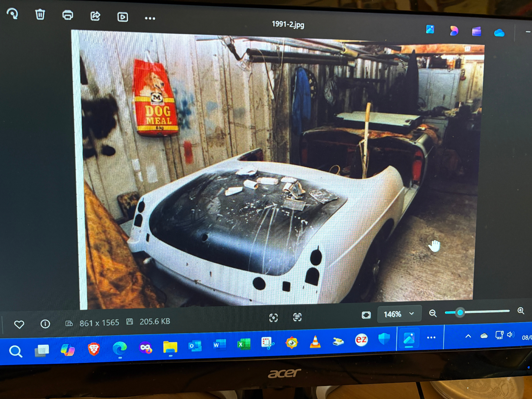Expand hidden system tray icons chevron
The height and width of the screenshot is (399, 532).
coord(468,336)
